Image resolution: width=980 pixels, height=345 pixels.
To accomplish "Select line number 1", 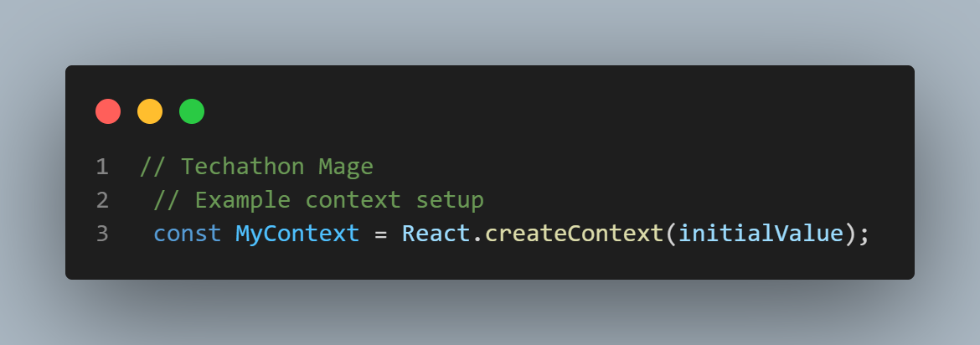I will [102, 167].
